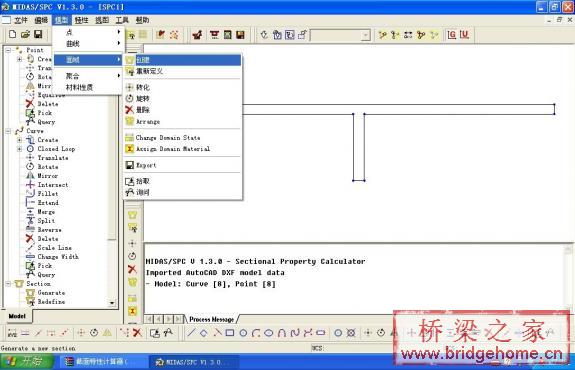Click the Windows Start button
This screenshot has height=370, width=575.
27,362
